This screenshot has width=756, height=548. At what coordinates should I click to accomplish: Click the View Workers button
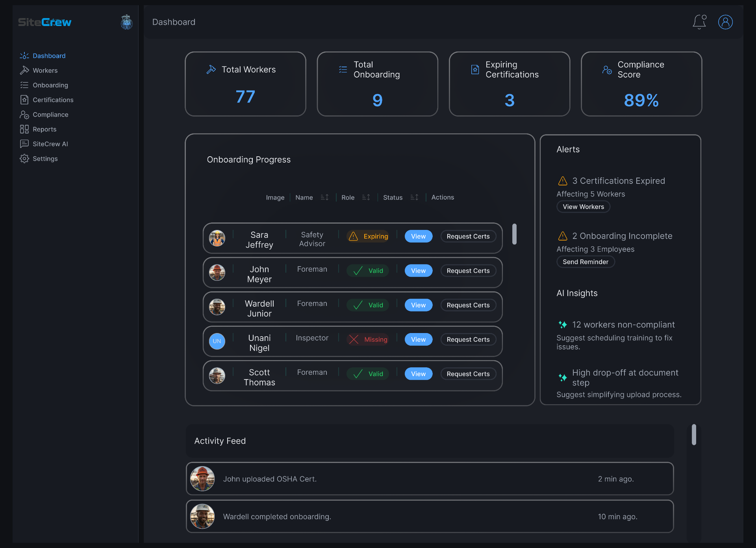pyautogui.click(x=583, y=207)
